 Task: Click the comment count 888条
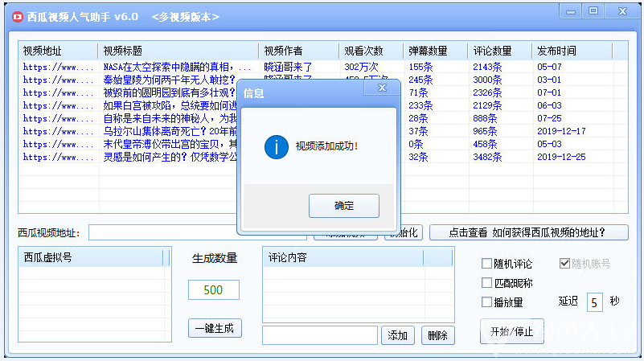point(485,118)
